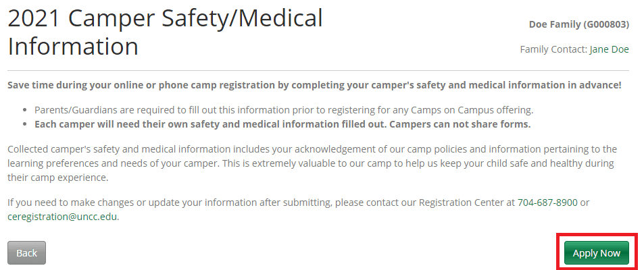644x270 pixels.
Task: Click the bullet dot before Parents/Guardians
Action: [26, 110]
